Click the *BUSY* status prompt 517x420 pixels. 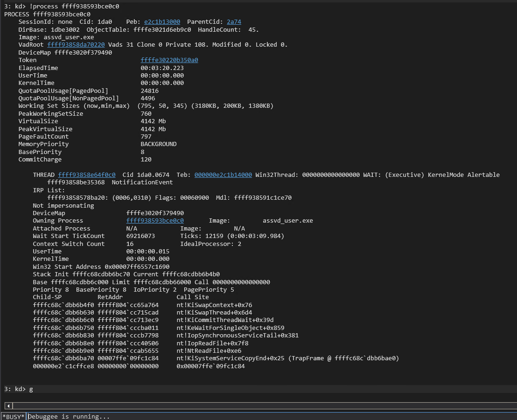(13, 416)
